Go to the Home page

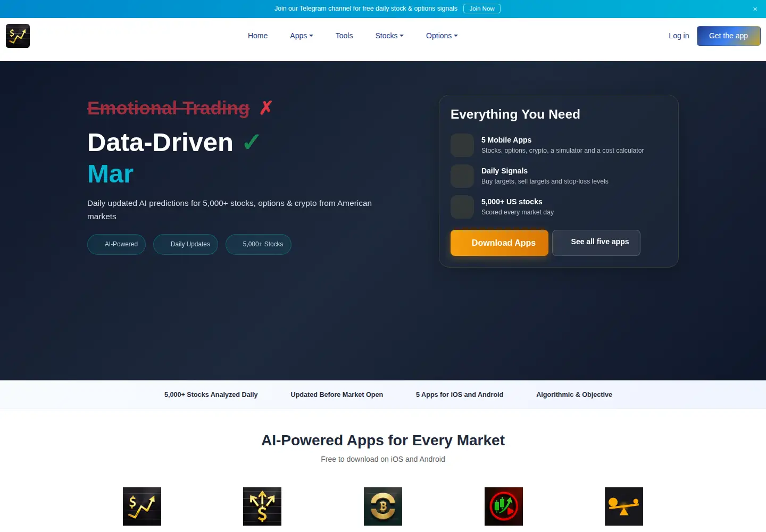[x=257, y=36]
